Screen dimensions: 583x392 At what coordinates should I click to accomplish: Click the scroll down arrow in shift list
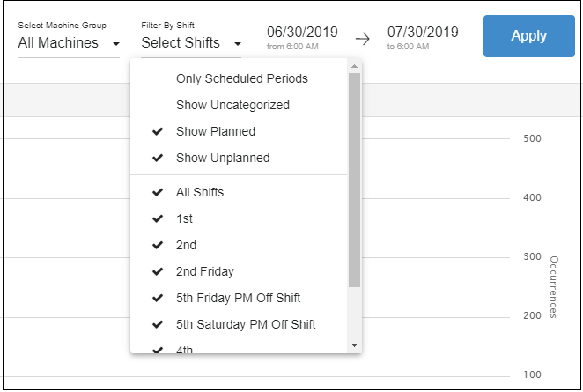pos(354,345)
